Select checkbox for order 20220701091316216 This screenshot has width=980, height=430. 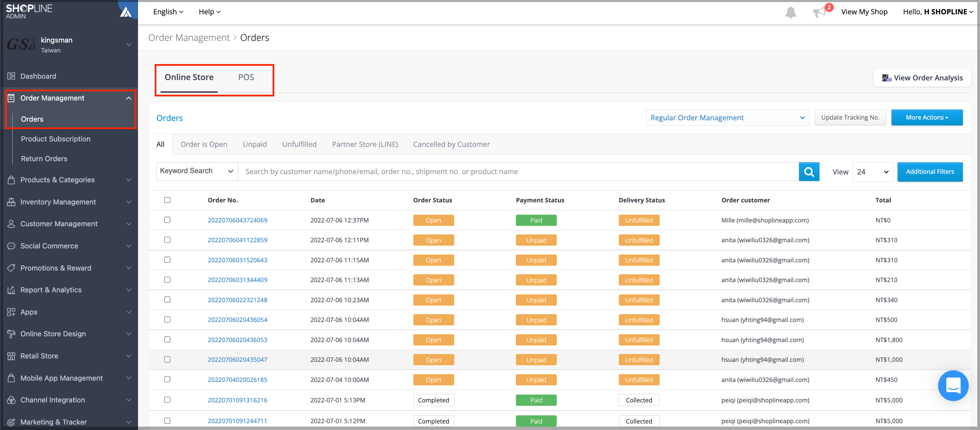pos(167,400)
